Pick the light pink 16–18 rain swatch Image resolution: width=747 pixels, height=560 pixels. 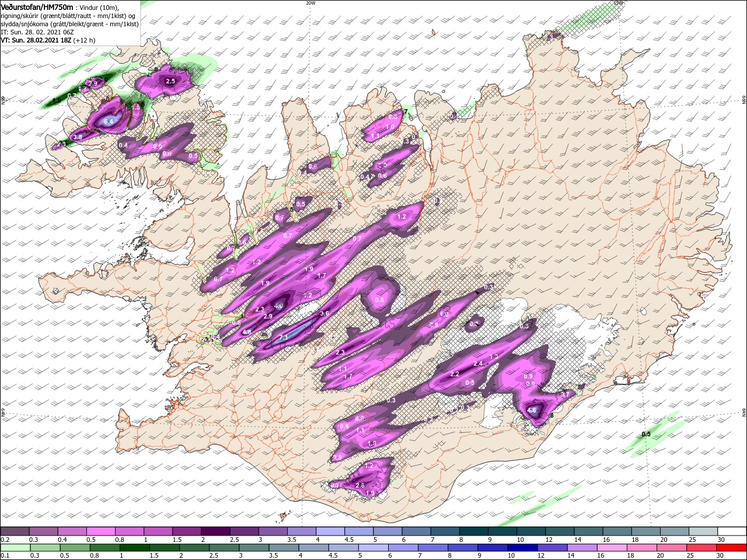tap(612, 548)
